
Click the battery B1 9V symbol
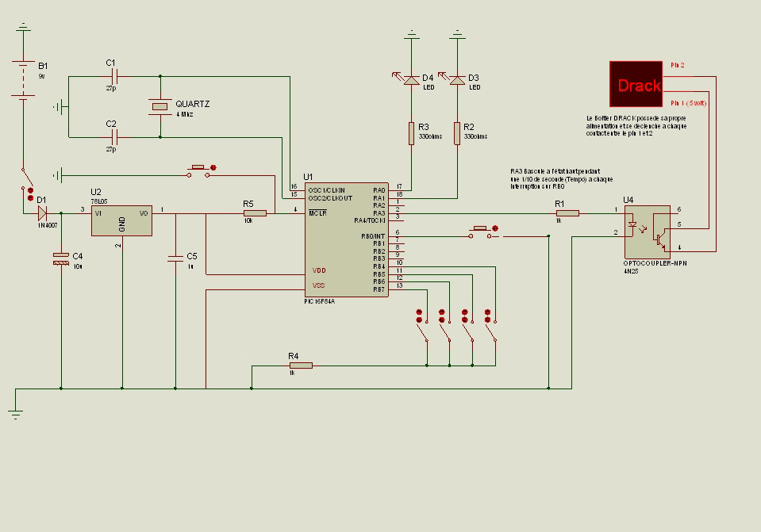pos(23,80)
